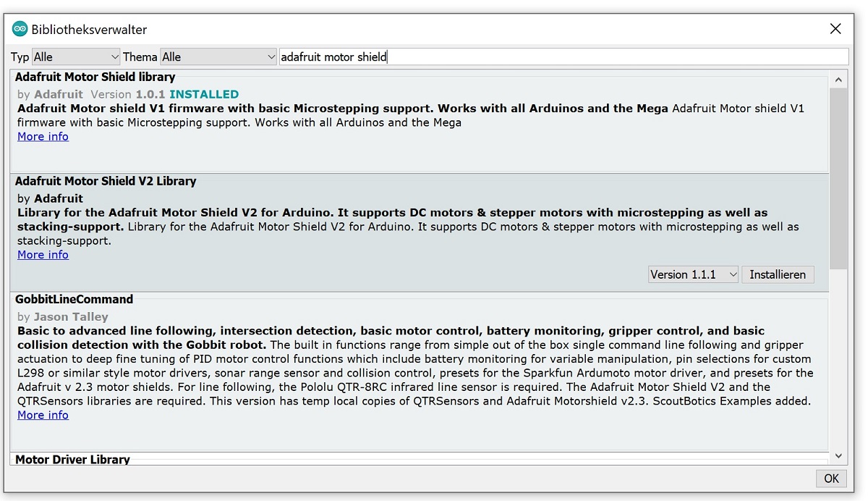Image resolution: width=868 pixels, height=501 pixels.
Task: Open More info link for GobbitLineCommand
Action: (x=43, y=415)
